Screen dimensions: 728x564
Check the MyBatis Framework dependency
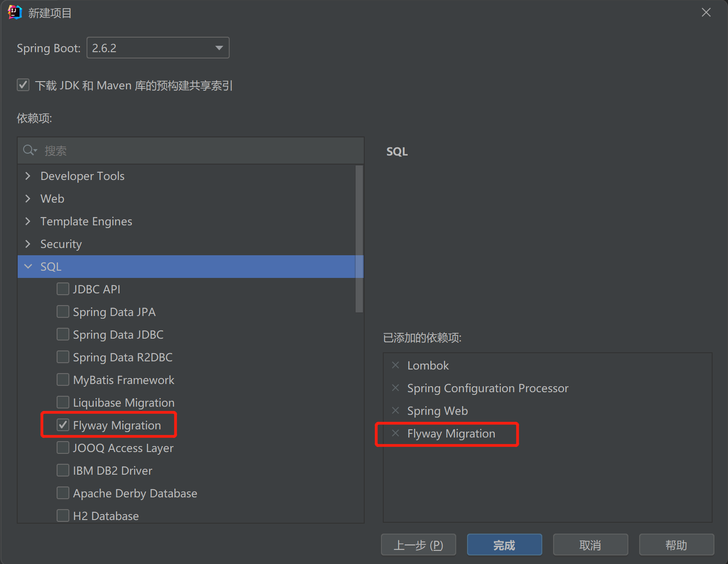63,379
